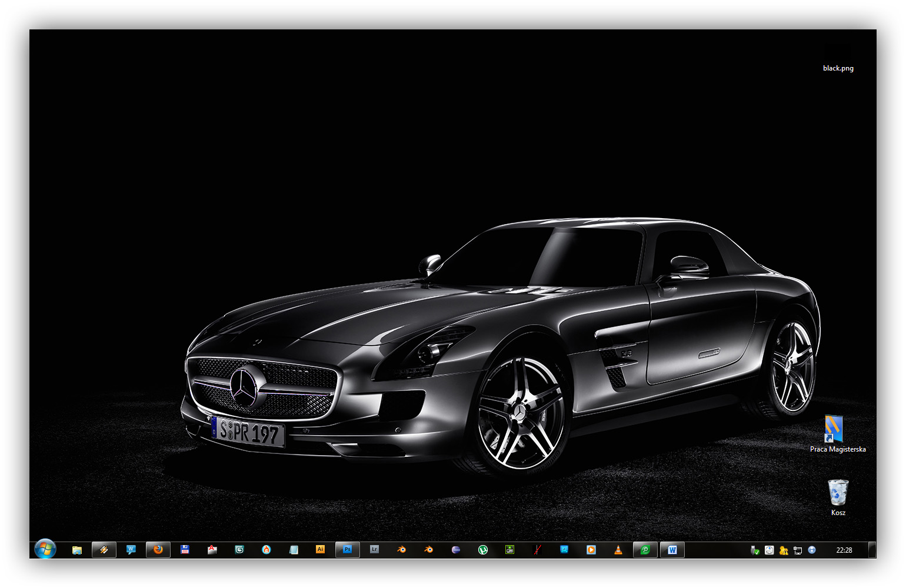
Task: Click the Safely Remove Hardware tray icon
Action: point(755,550)
